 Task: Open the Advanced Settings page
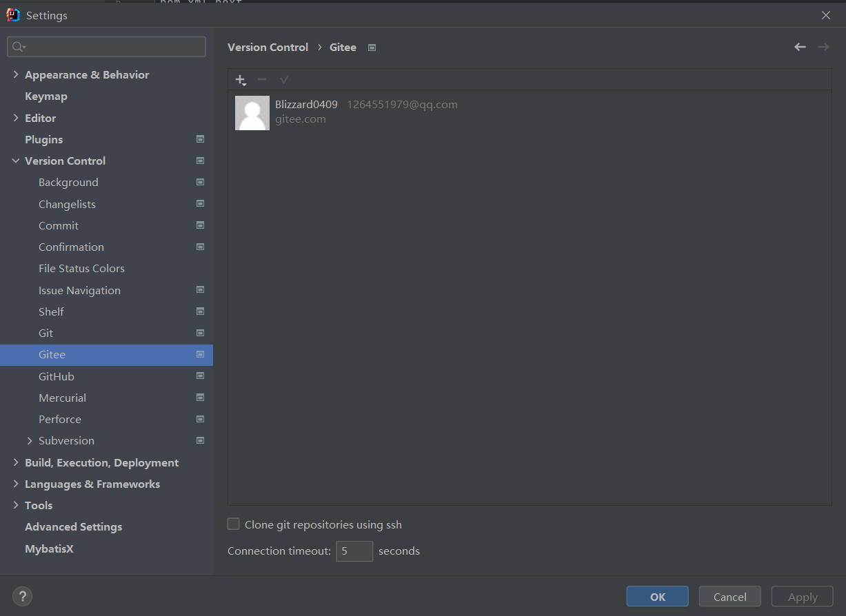click(73, 526)
